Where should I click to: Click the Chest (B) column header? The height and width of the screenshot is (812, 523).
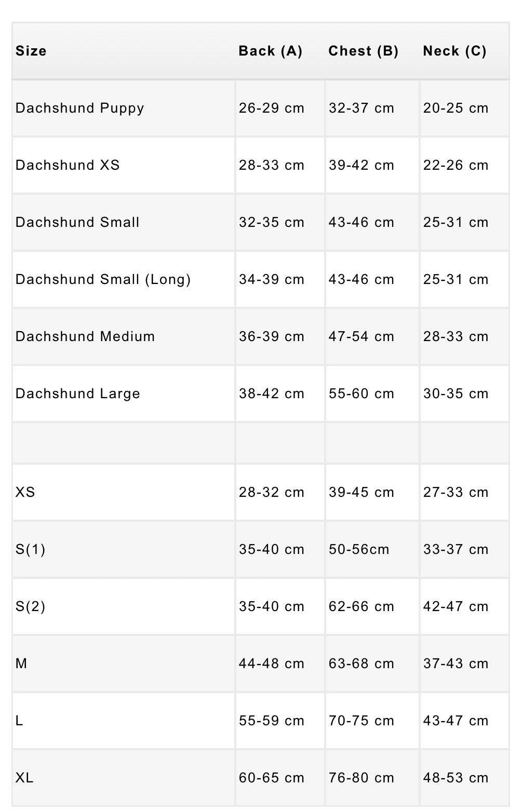pos(363,51)
